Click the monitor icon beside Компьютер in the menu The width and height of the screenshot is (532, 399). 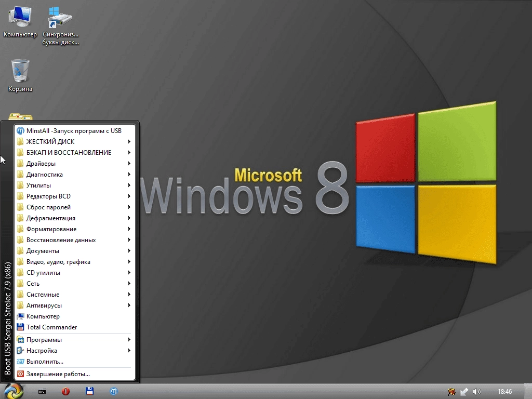click(x=20, y=316)
